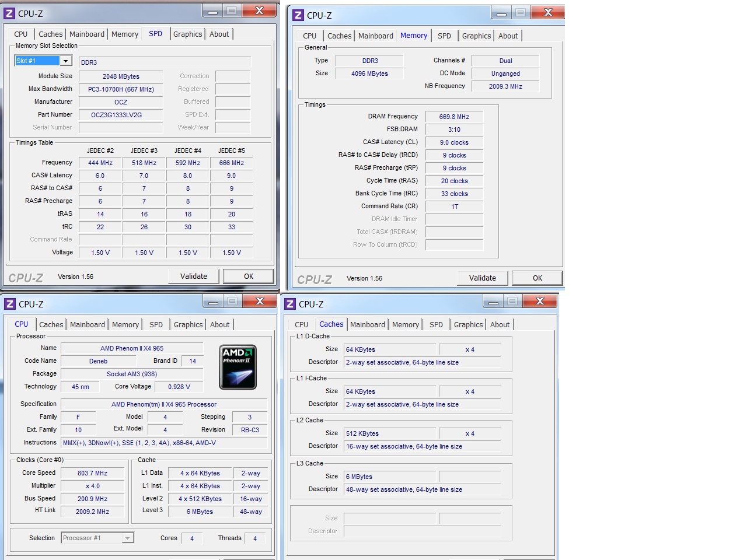This screenshot has width=747, height=560.
Task: Click Revision RB-C3 value
Action: 250,430
